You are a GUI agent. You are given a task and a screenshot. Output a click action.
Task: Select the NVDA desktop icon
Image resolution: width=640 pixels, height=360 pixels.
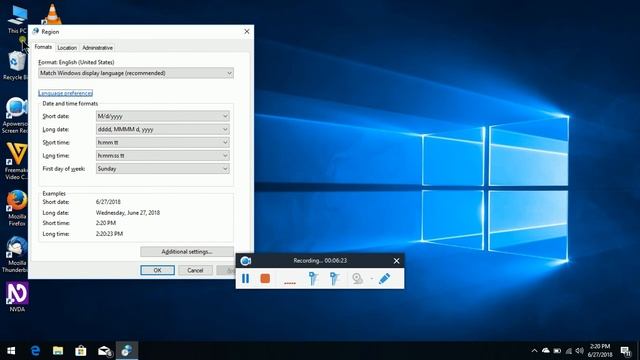(x=17, y=297)
